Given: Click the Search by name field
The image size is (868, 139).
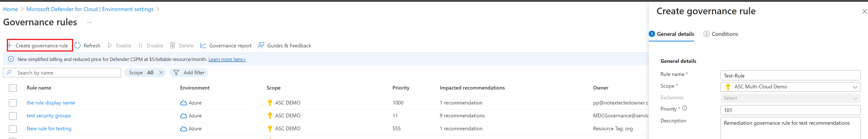Looking at the screenshot, I should point(62,72).
